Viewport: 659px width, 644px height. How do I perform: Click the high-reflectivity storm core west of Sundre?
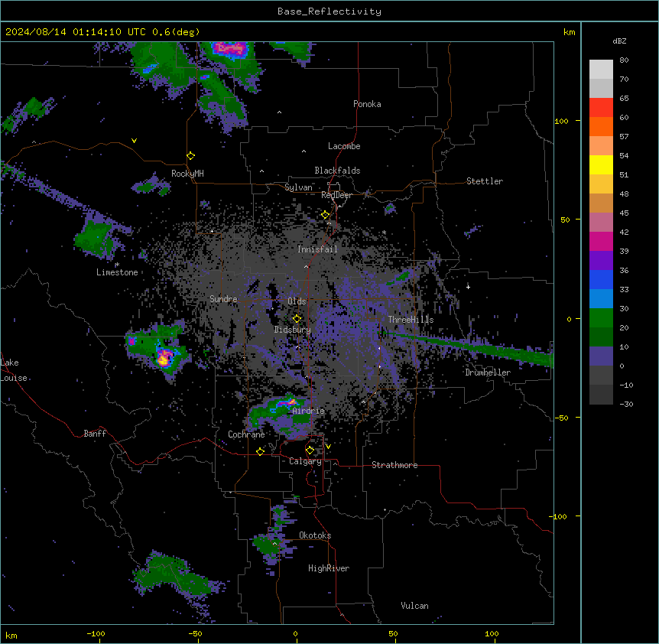164,358
